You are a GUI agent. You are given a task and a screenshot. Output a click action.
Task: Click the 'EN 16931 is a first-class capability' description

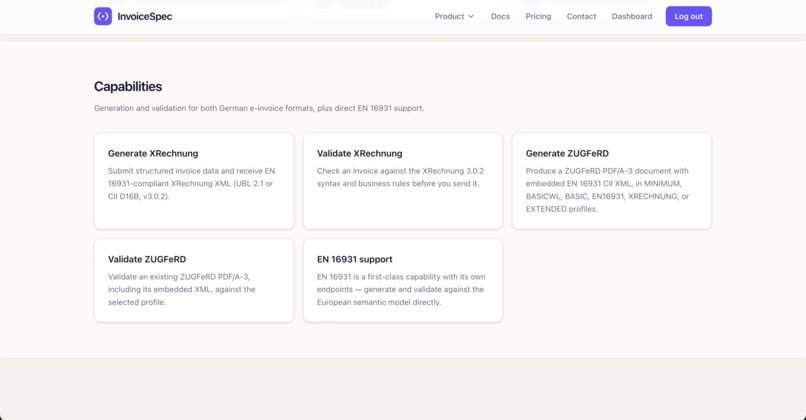point(401,289)
